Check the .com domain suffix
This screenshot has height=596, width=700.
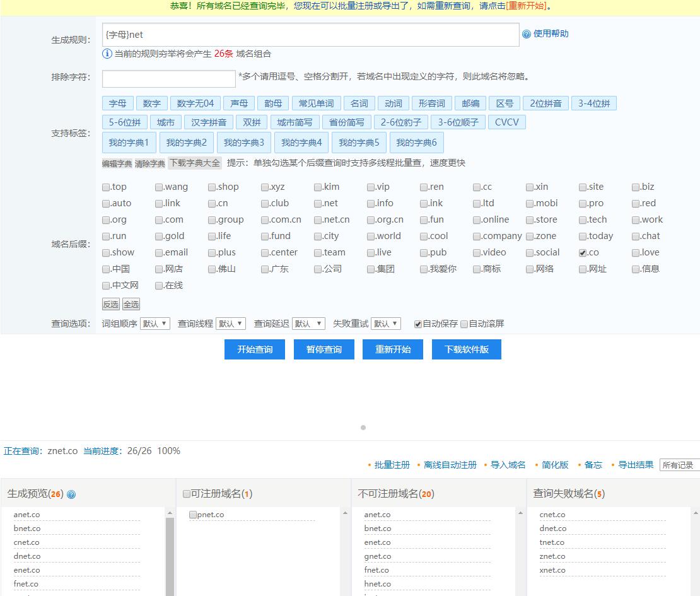coord(159,220)
